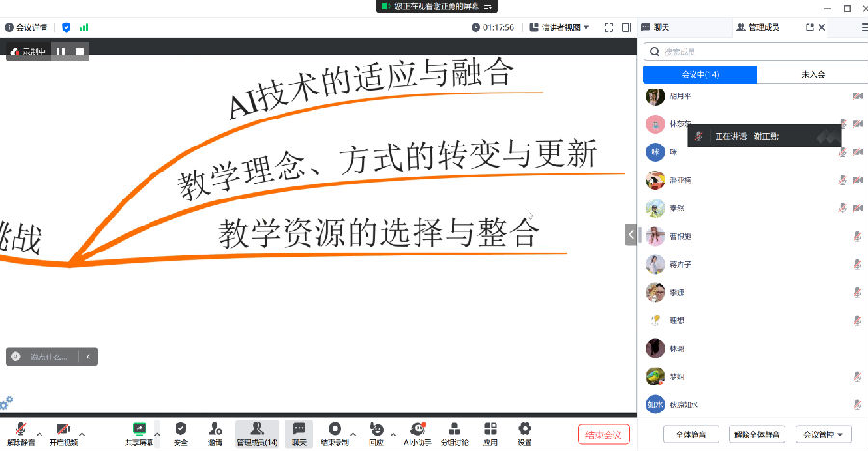
Task: Expand the 会议管控 dropdown button
Action: coord(827,434)
